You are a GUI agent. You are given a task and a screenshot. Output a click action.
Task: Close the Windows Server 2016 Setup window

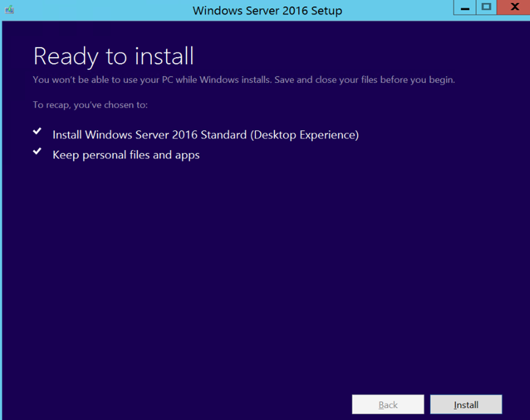point(514,7)
